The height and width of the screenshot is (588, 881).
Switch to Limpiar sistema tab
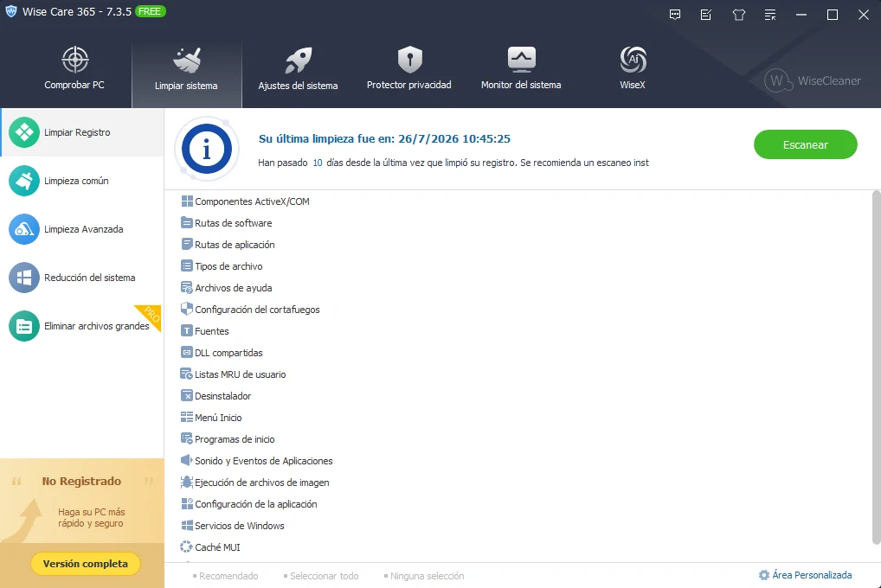(x=187, y=68)
